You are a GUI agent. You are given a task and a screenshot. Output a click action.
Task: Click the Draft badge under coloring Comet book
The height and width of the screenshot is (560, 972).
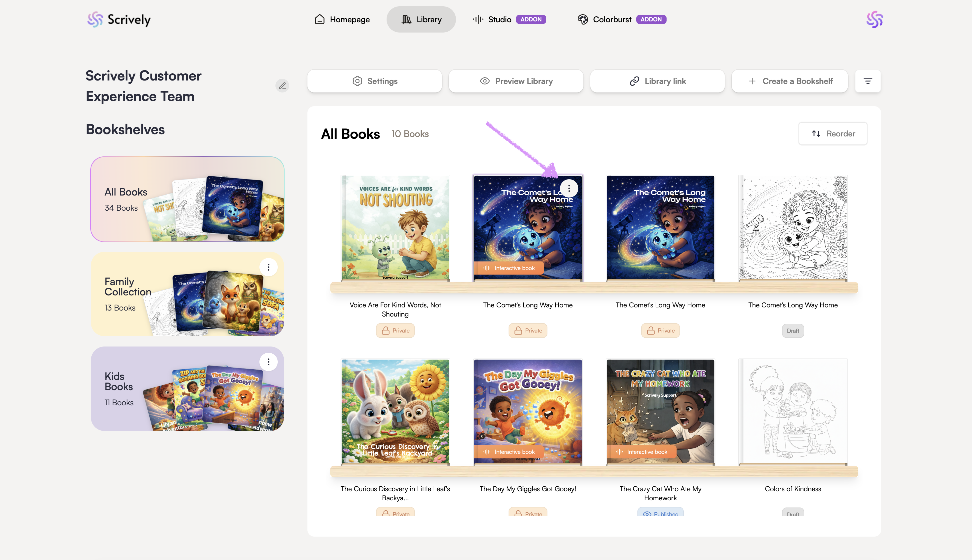793,331
